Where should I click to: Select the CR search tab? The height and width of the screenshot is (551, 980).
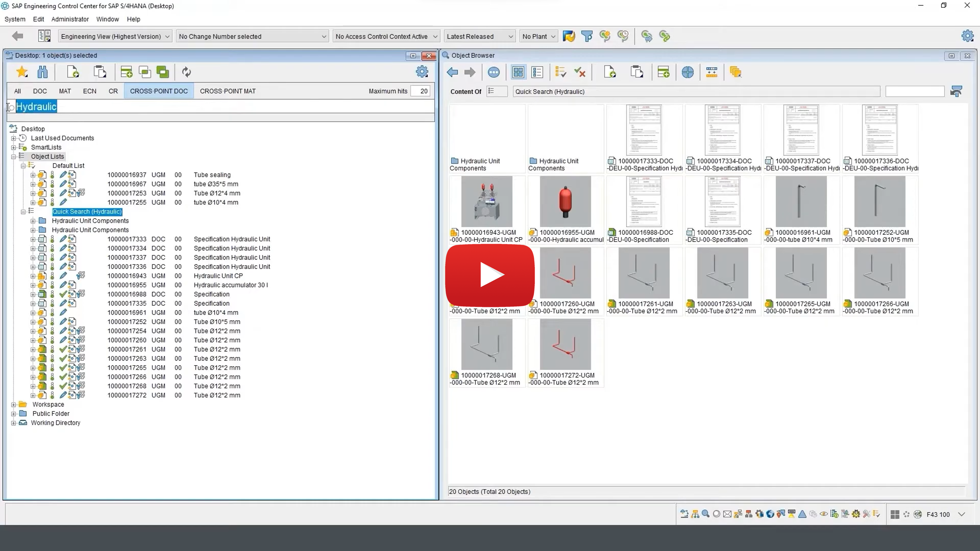tap(113, 91)
